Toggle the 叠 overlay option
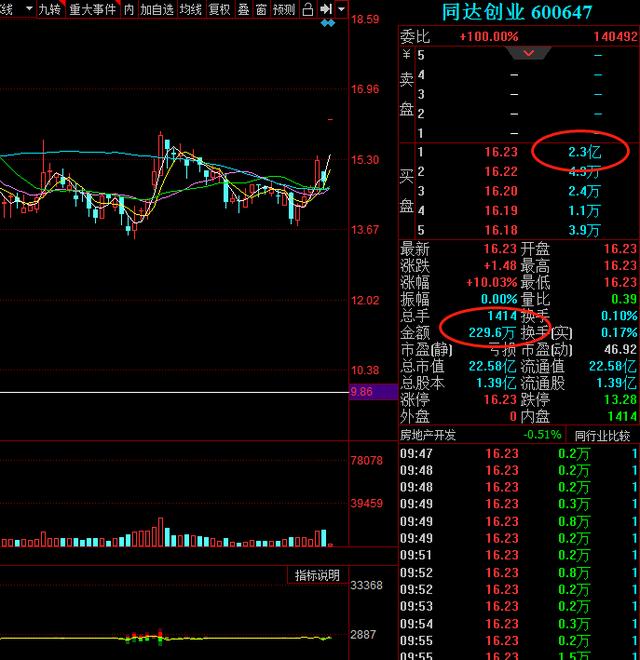640x660 pixels. click(243, 9)
